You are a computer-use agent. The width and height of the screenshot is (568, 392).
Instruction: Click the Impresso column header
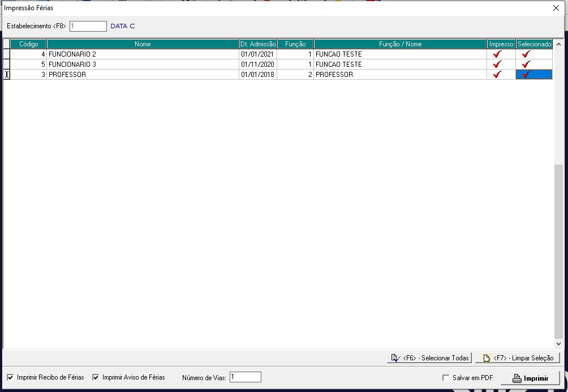[501, 44]
